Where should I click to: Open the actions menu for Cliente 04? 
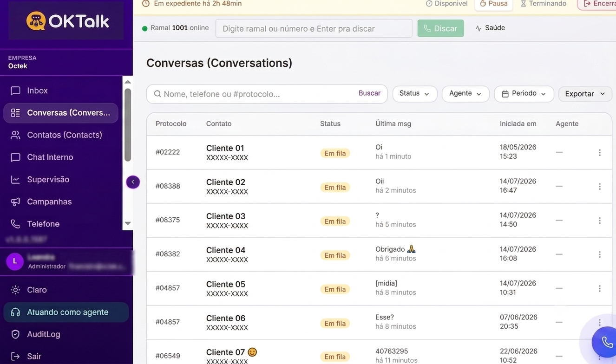tap(600, 254)
